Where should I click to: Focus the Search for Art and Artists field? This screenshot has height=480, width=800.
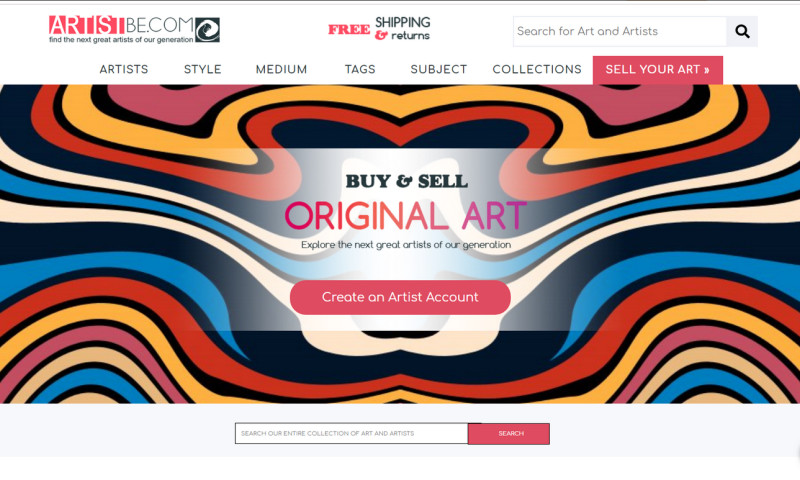pyautogui.click(x=620, y=32)
